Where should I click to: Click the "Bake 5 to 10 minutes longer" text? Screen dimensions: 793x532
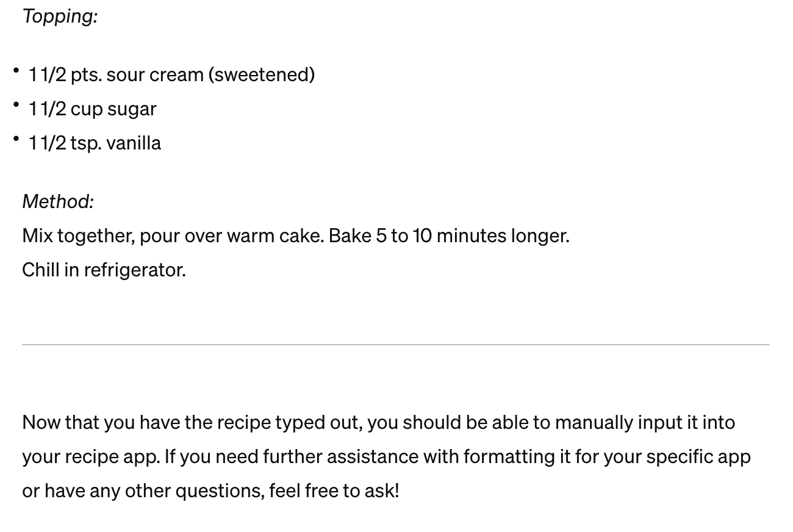point(448,235)
